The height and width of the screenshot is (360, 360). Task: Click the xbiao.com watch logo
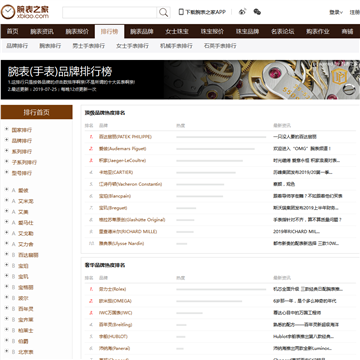point(25,12)
